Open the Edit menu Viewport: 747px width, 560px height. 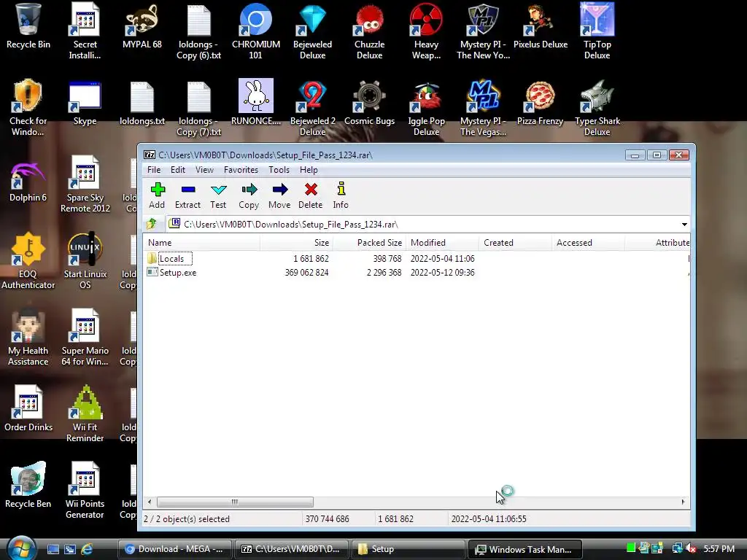tap(178, 169)
